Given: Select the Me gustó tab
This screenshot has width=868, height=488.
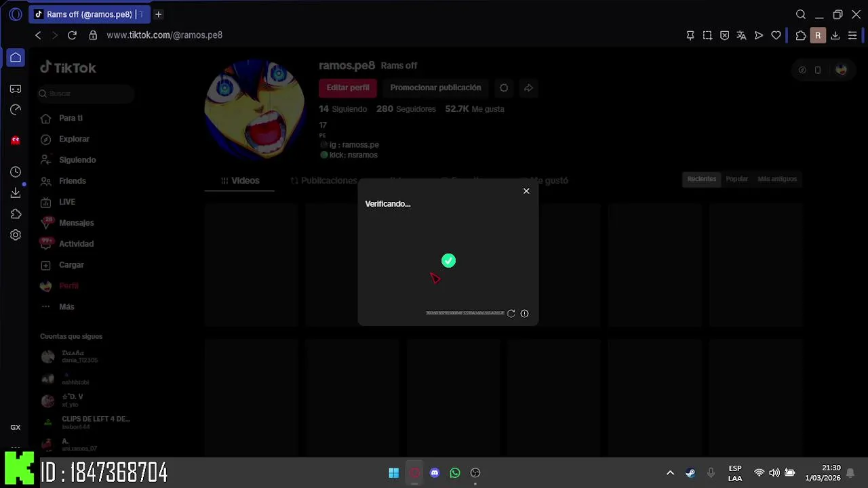Looking at the screenshot, I should coord(548,180).
